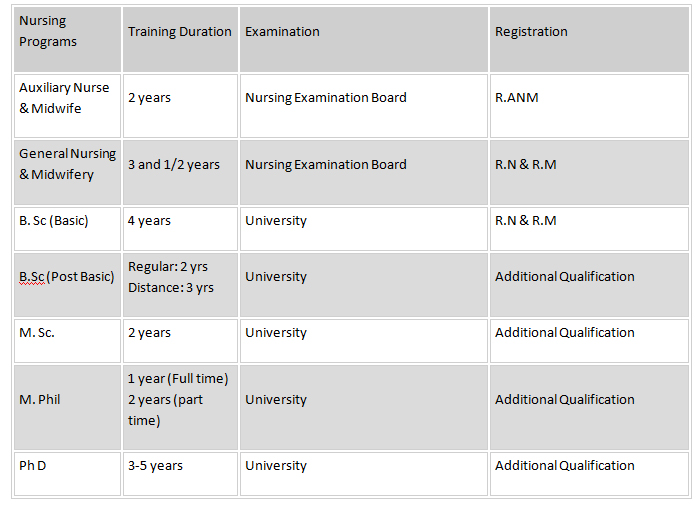Click the Ph D row label
Viewport: 697px width, 506px height.
point(67,474)
